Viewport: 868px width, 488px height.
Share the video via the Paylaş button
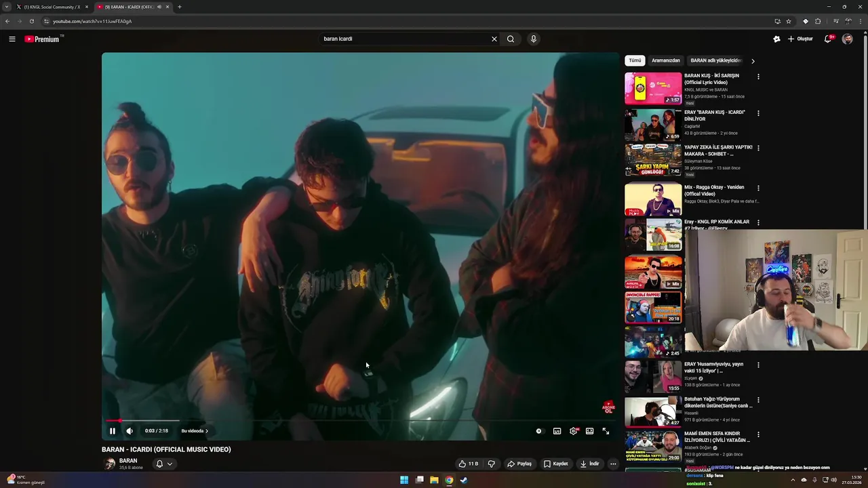point(519,464)
